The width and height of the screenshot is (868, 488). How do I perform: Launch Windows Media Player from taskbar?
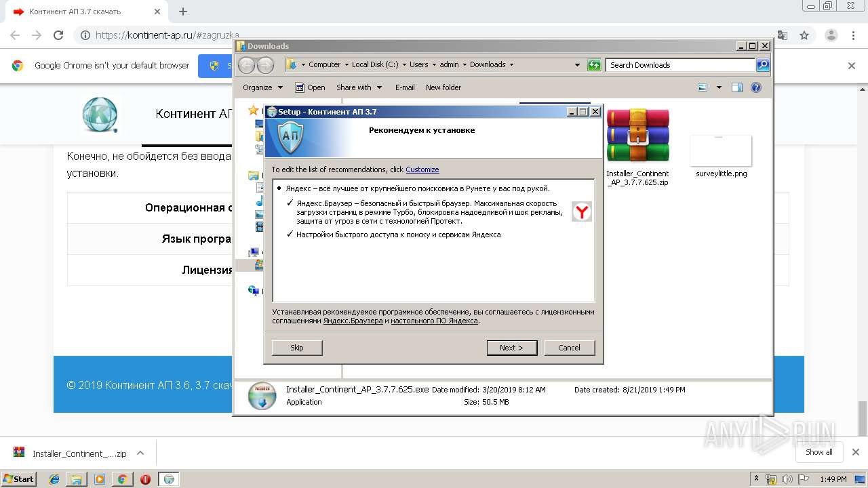[x=100, y=479]
